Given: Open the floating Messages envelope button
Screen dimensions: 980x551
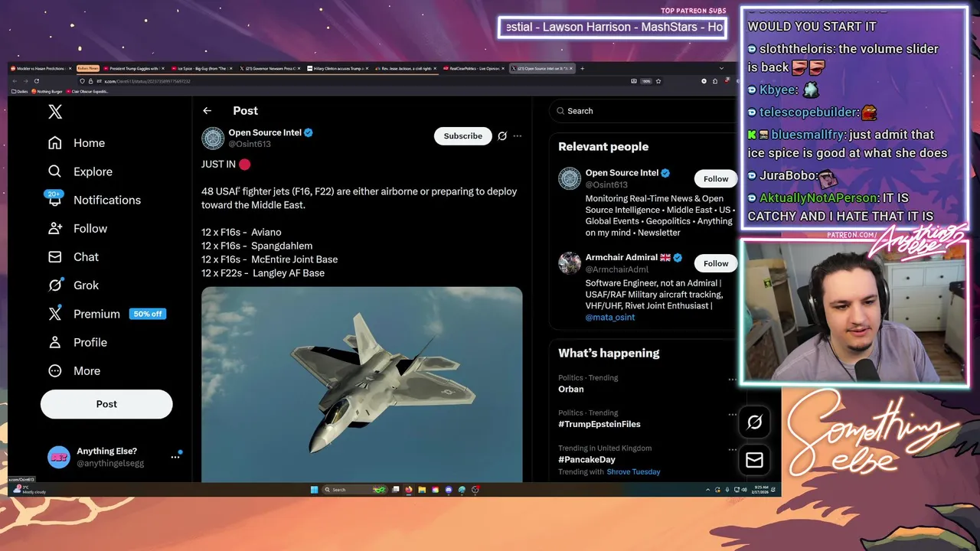Looking at the screenshot, I should click(754, 459).
